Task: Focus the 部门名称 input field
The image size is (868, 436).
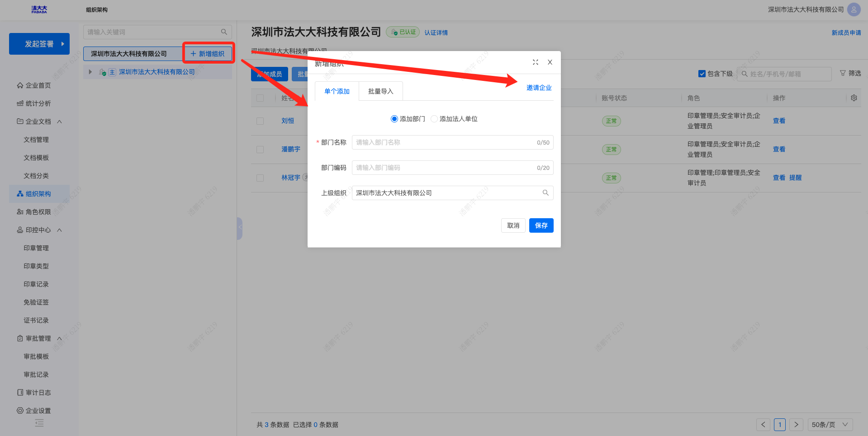Action: [x=453, y=142]
